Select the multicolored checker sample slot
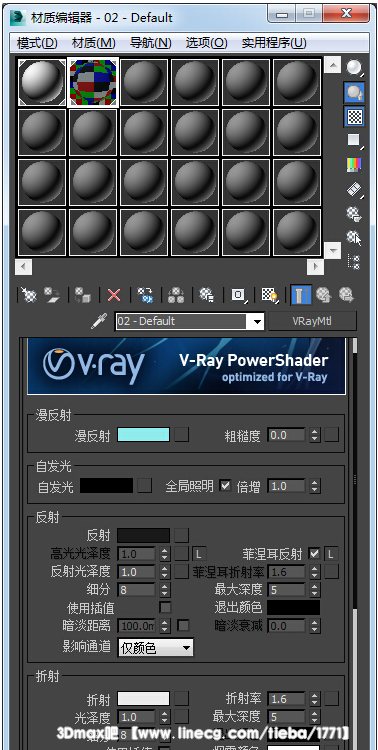The image size is (378, 750). pyautogui.click(x=93, y=82)
